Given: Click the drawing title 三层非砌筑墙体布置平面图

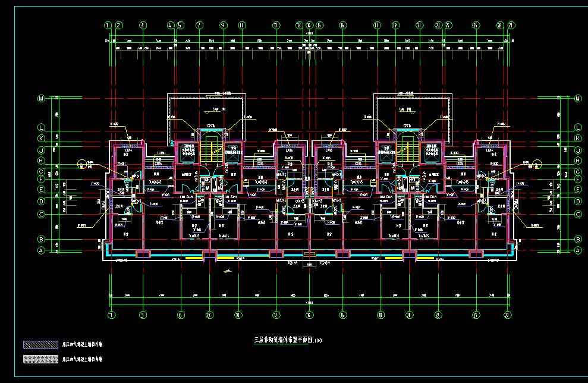Looking at the screenshot, I should (x=288, y=340).
